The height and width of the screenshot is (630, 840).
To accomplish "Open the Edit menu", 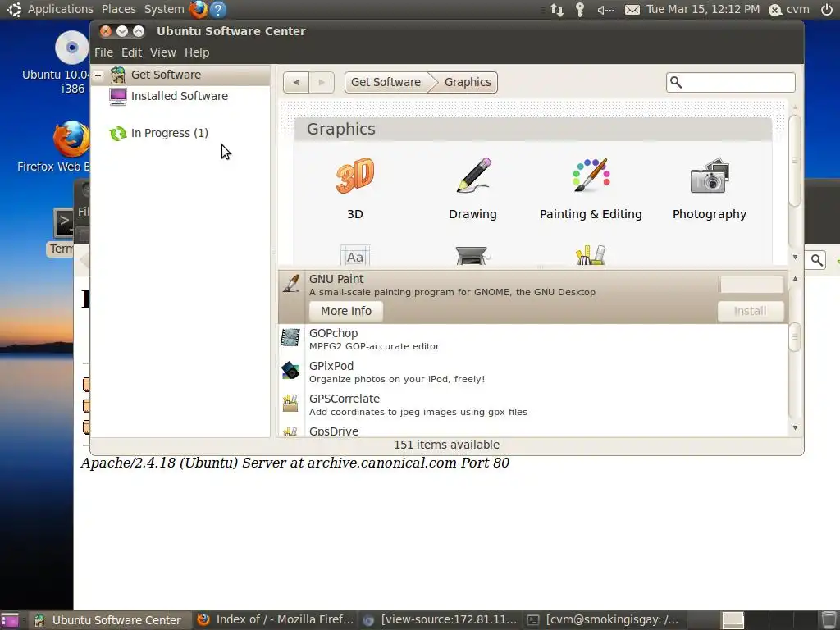I will point(131,52).
